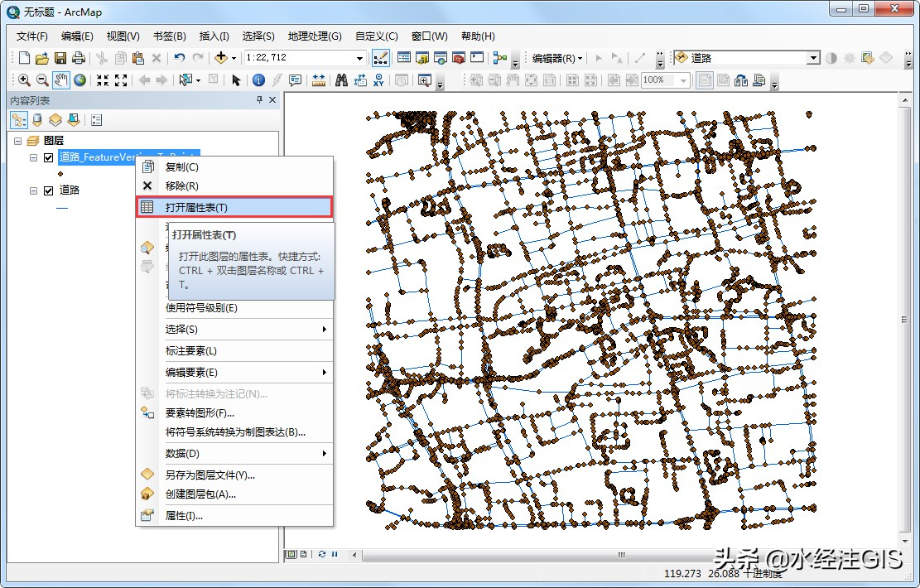
Task: Uncheck the 道路 layer visibility checkbox
Action: 48,190
